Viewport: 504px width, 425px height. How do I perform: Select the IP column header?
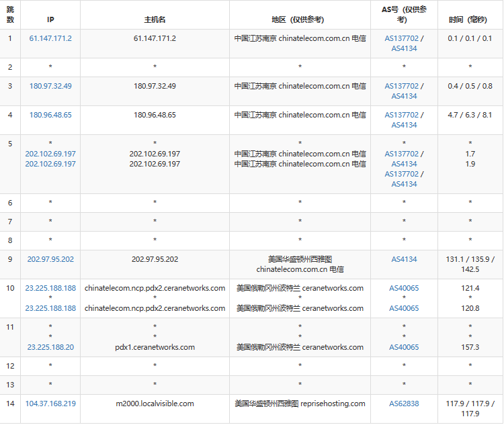pyautogui.click(x=50, y=15)
